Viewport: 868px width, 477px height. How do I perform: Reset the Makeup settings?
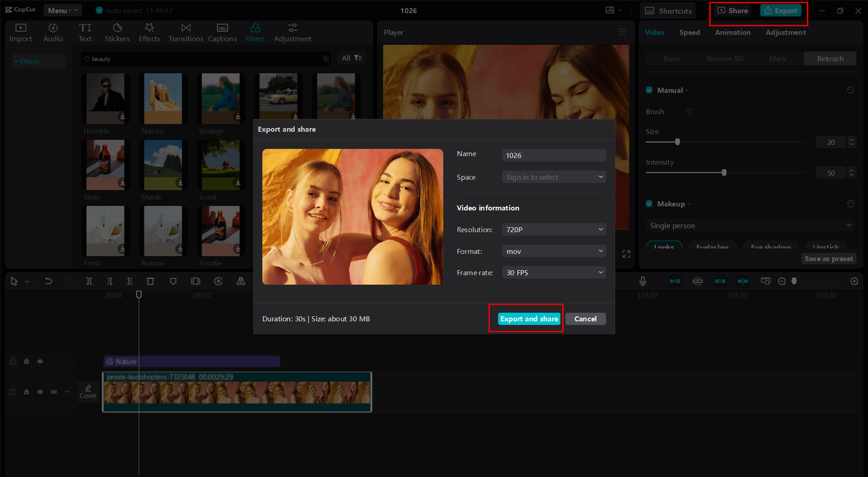[x=850, y=204]
